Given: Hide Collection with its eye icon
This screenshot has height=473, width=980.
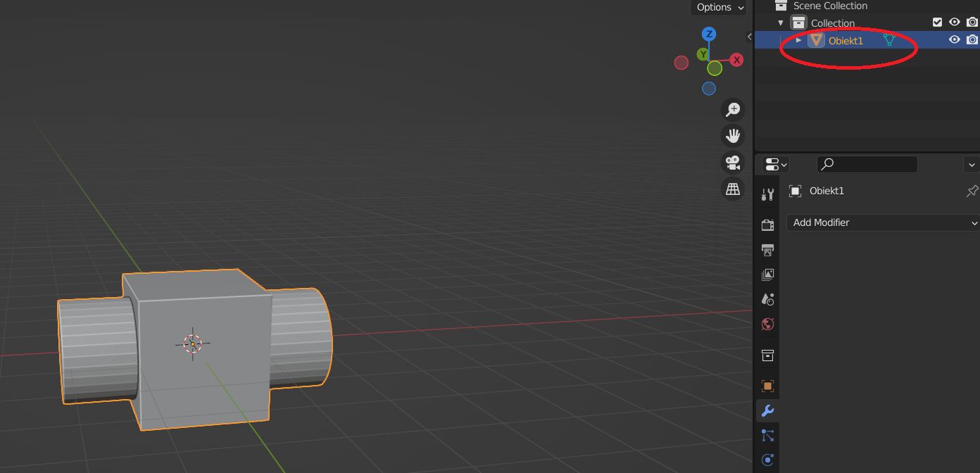Looking at the screenshot, I should pyautogui.click(x=955, y=23).
